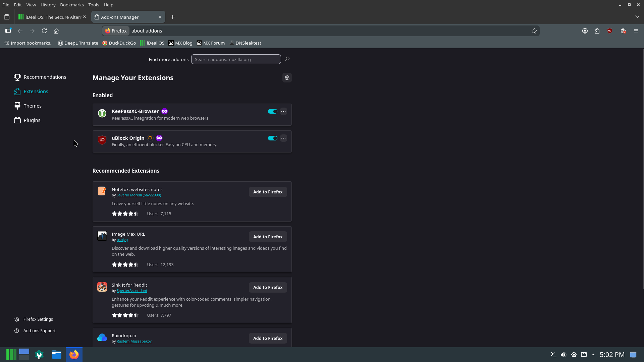Add Notefox to Firefox
The width and height of the screenshot is (644, 362).
click(268, 192)
